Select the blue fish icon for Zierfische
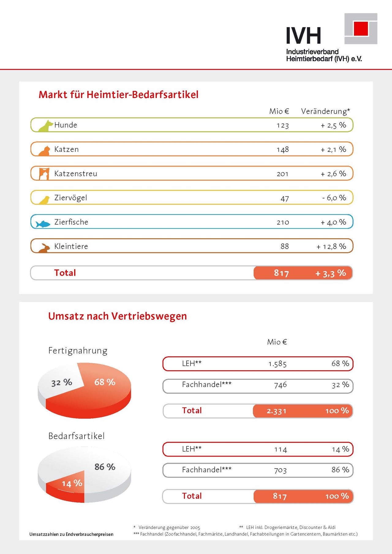 pos(43,224)
